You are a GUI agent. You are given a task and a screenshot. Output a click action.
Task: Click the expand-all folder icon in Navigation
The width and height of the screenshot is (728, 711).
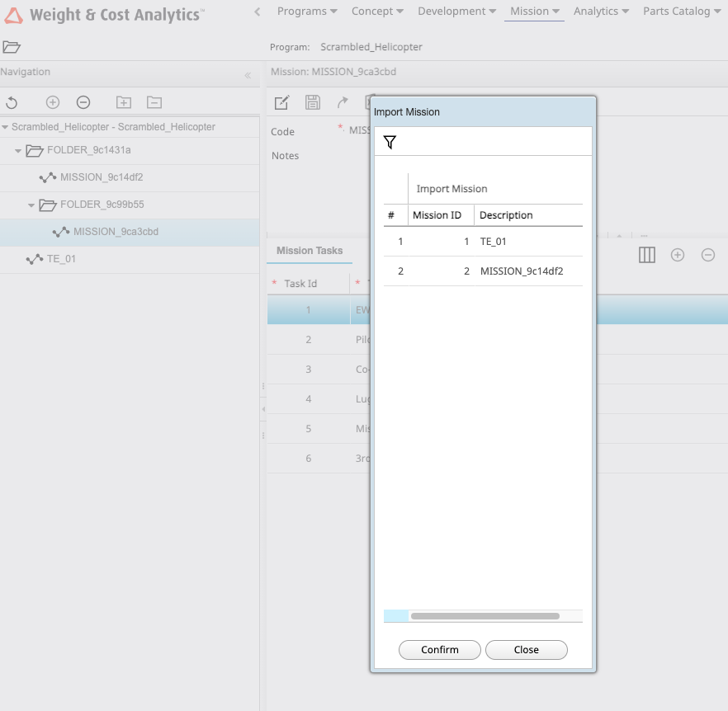coord(124,102)
